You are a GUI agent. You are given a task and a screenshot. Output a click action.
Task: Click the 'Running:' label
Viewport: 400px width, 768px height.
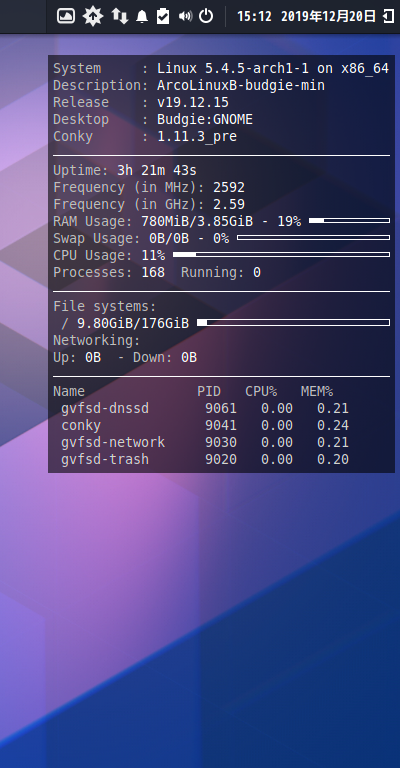coord(212,272)
